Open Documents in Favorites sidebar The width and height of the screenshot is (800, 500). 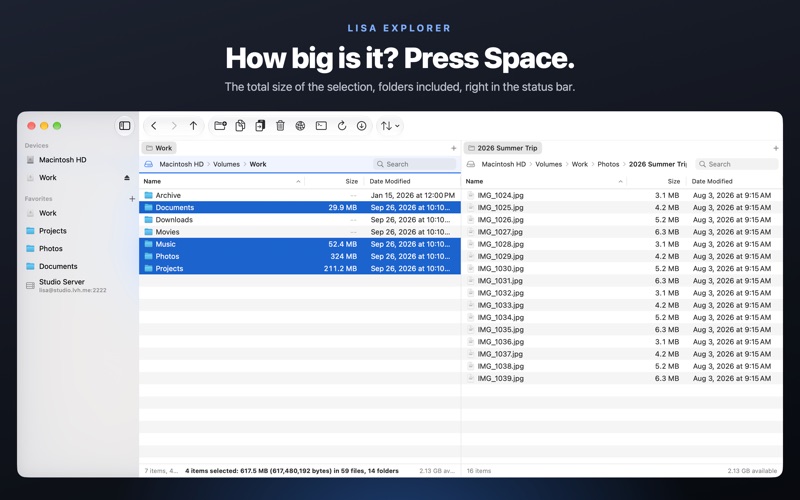click(78, 266)
